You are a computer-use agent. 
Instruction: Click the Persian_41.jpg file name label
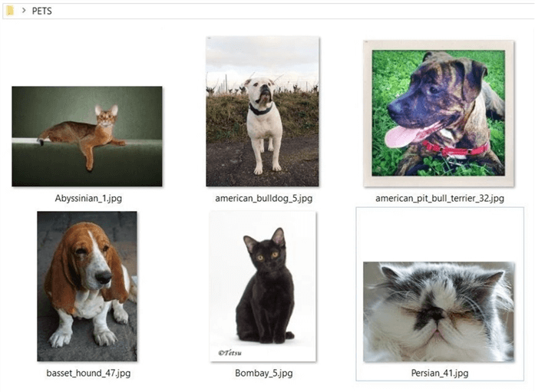coord(440,373)
